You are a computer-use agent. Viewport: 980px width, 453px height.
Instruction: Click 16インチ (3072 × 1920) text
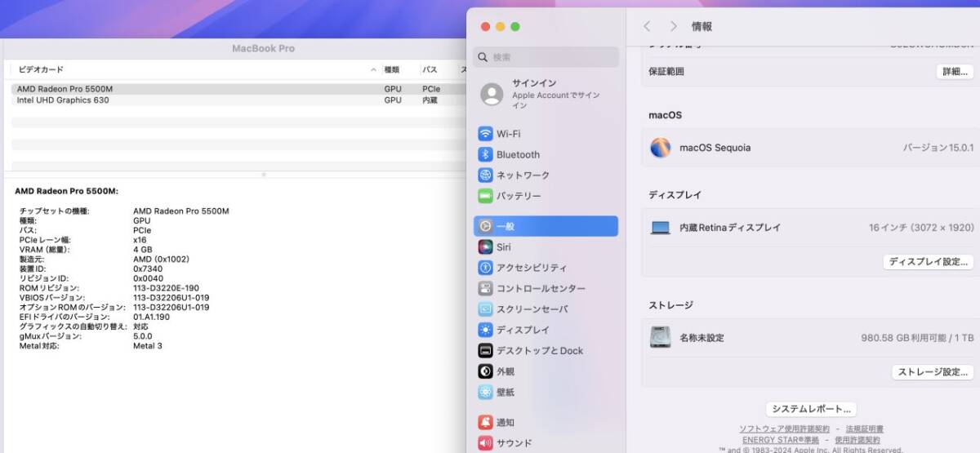(921, 228)
